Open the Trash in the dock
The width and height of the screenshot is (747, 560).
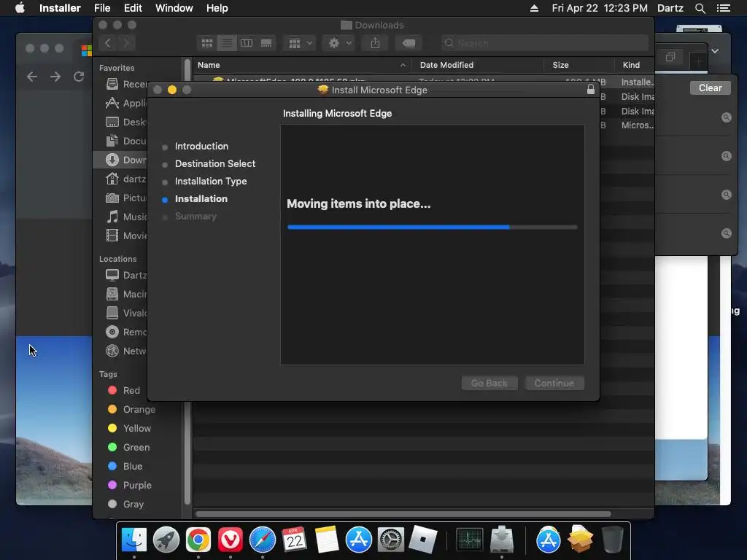click(613, 540)
